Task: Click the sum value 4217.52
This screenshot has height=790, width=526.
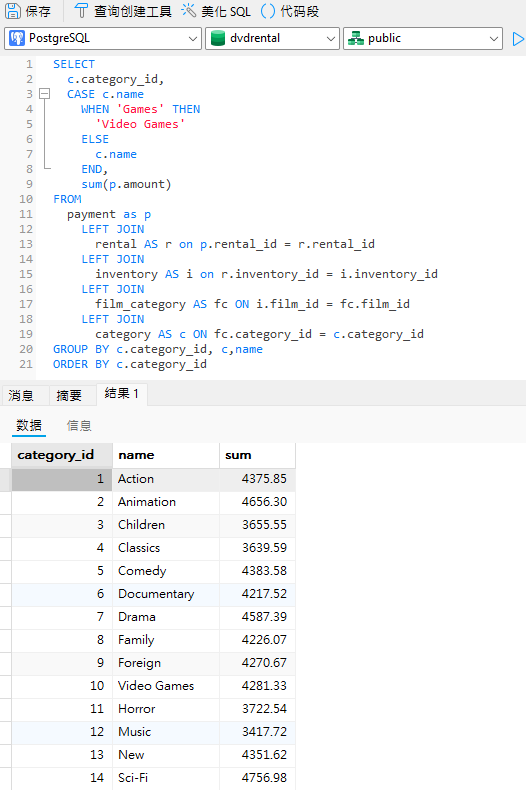Action: pyautogui.click(x=257, y=594)
